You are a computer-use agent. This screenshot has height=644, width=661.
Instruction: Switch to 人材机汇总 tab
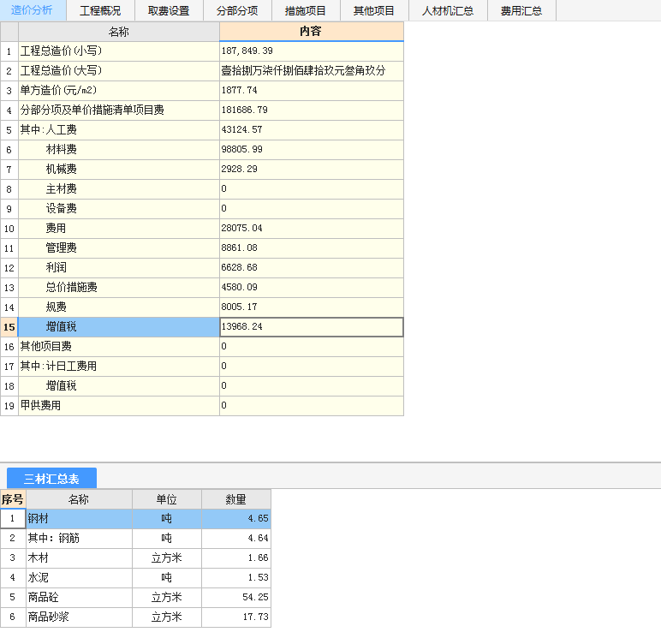448,10
